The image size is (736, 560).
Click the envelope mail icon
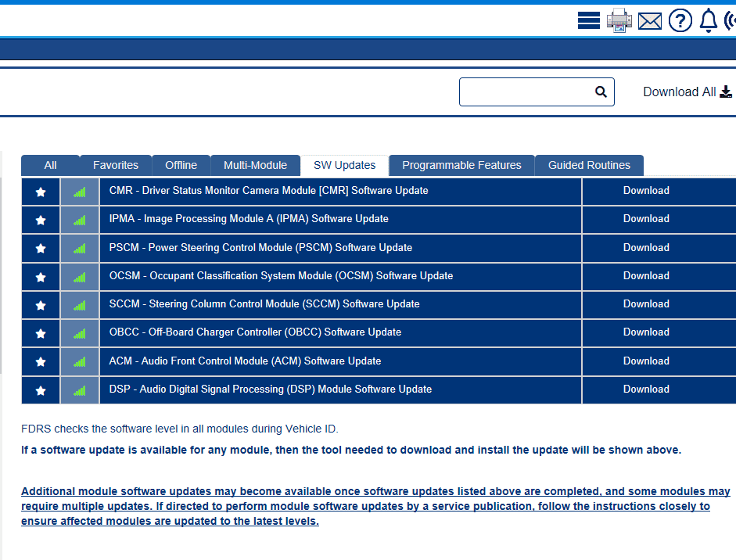coord(649,21)
